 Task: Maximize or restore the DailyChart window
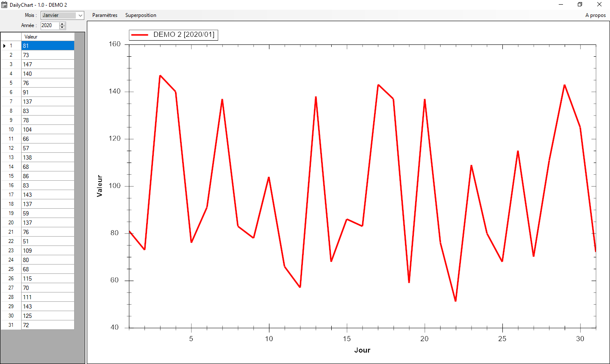[580, 5]
